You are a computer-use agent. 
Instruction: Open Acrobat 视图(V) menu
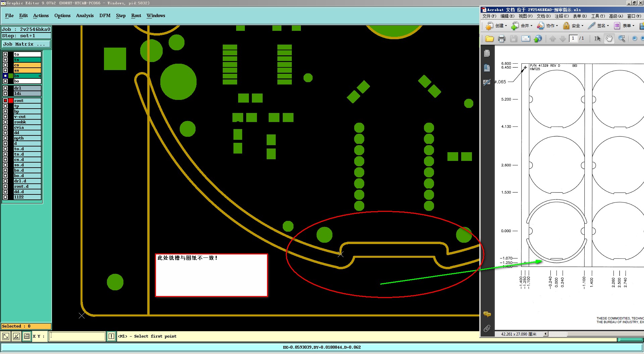525,16
